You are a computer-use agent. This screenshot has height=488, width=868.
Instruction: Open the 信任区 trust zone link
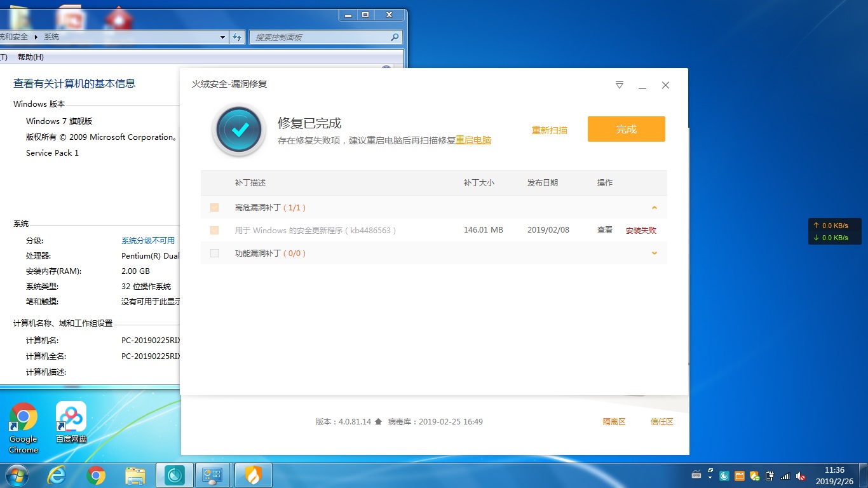pos(661,422)
